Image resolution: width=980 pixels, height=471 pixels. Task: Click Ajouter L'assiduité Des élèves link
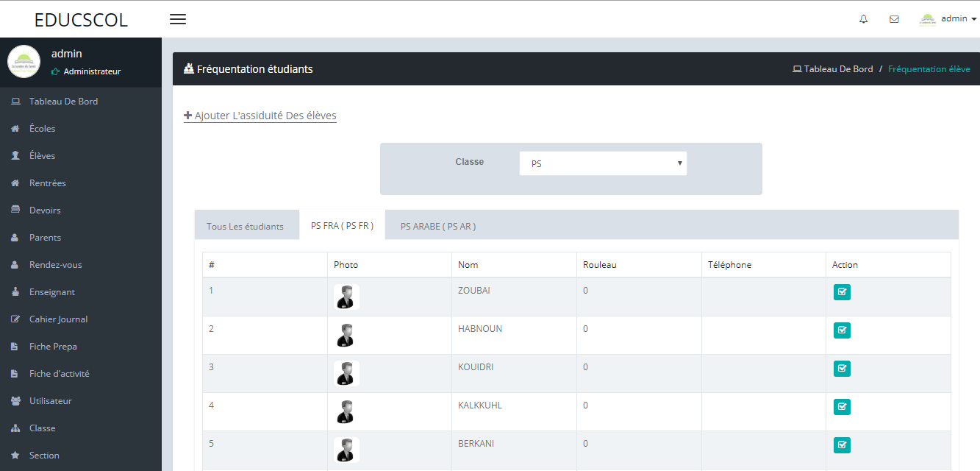[x=260, y=115]
